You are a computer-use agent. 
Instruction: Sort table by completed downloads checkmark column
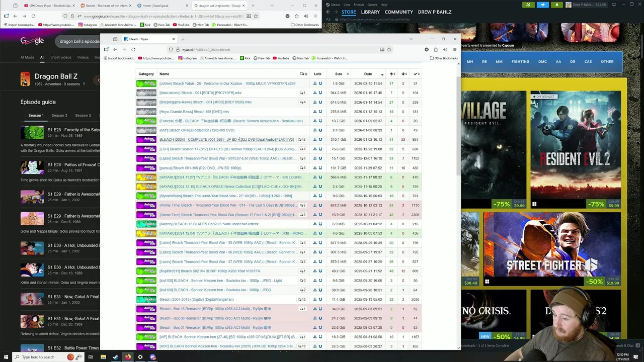pyautogui.click(x=416, y=74)
